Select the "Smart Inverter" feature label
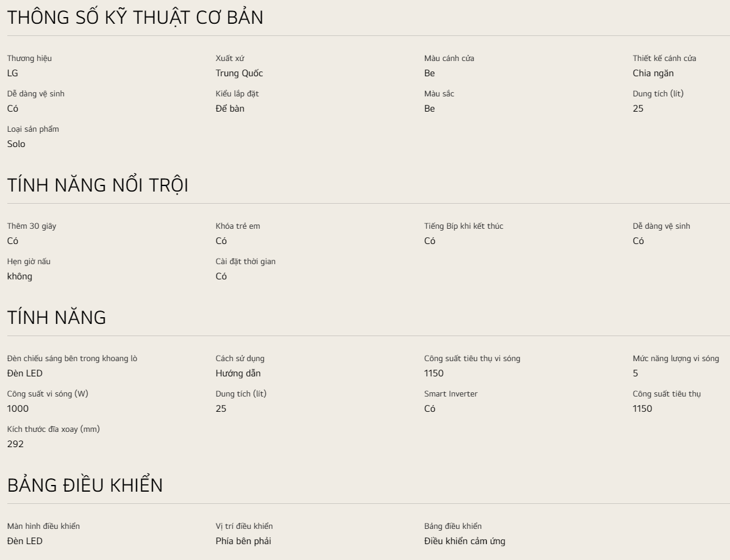 point(451,394)
